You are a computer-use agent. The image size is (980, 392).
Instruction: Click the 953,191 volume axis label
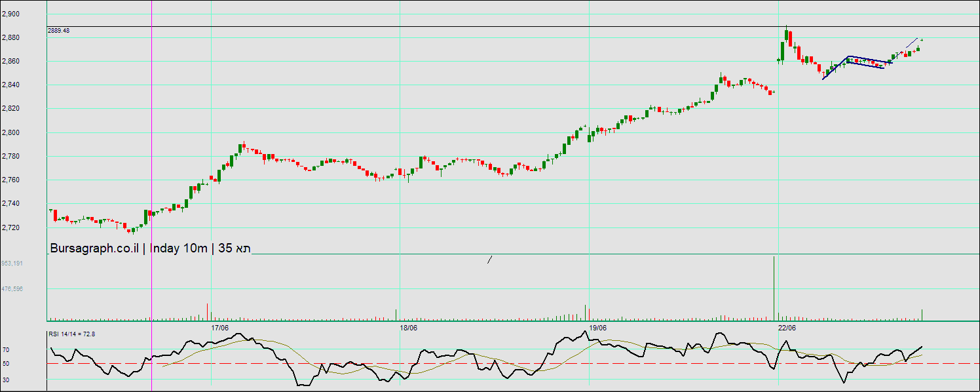(x=12, y=264)
